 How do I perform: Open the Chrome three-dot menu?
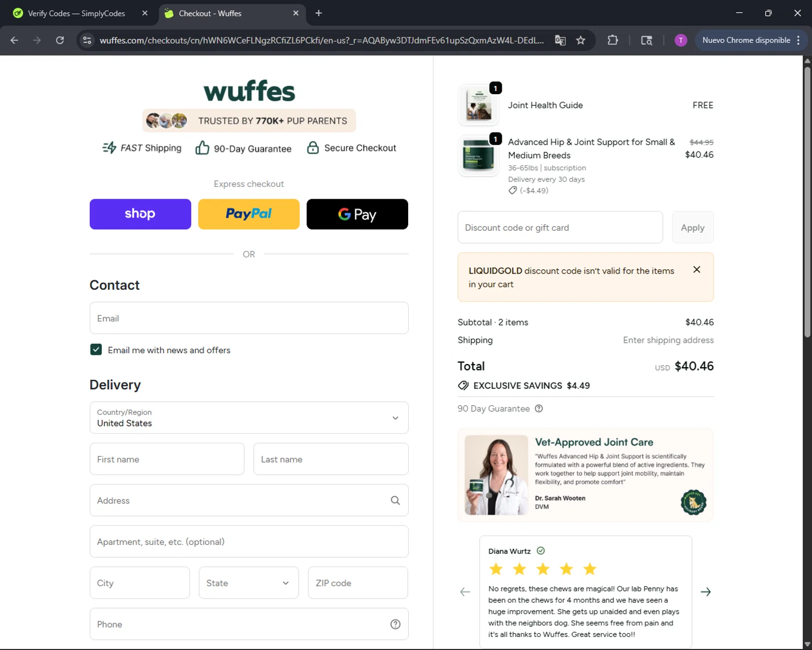[798, 40]
